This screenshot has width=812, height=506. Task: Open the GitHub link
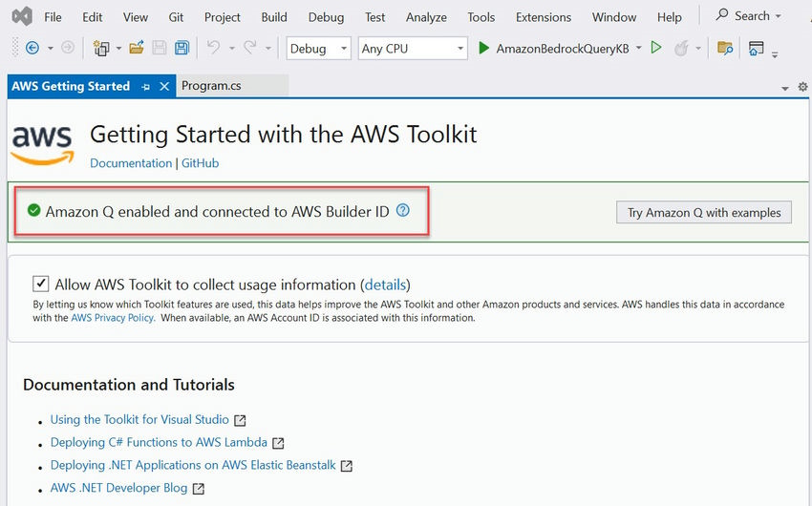[200, 163]
